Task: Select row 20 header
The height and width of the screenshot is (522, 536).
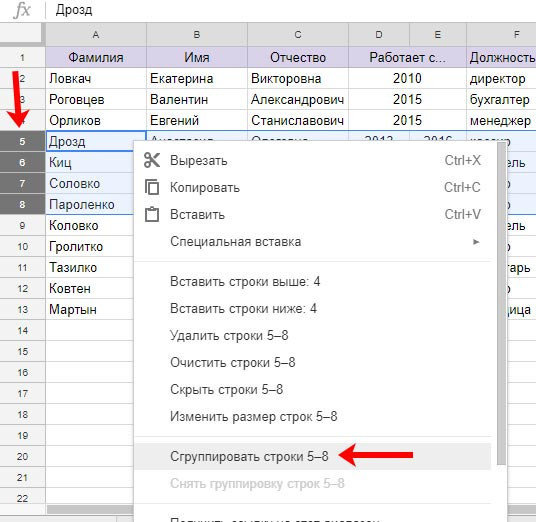Action: (22, 456)
